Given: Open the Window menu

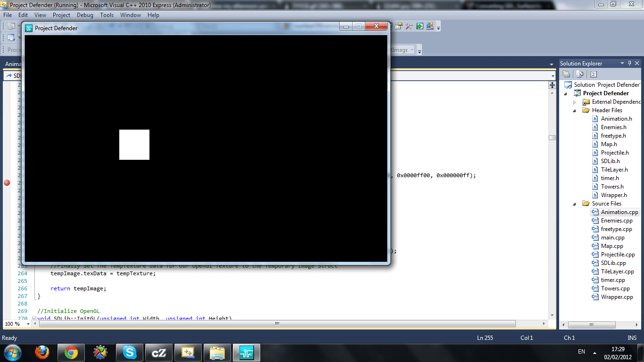Looking at the screenshot, I should 130,15.
